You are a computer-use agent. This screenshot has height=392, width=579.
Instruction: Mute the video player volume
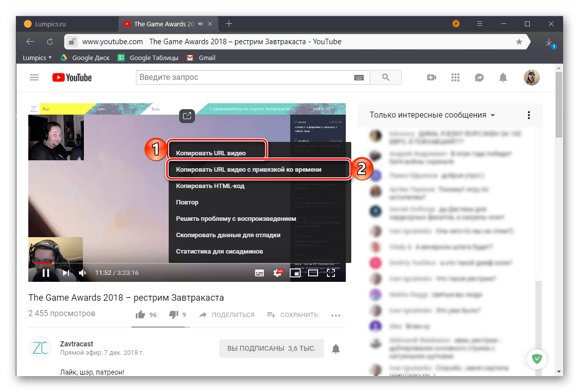click(82, 273)
